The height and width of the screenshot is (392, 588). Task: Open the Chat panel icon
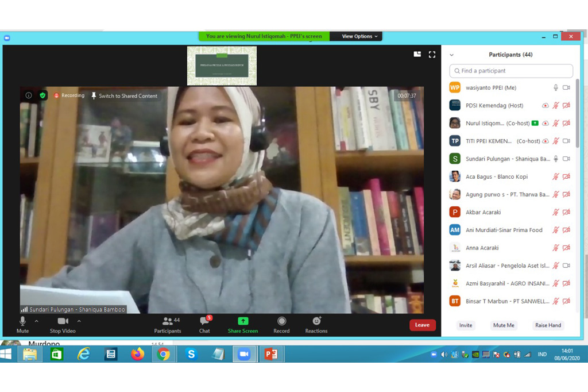204,322
